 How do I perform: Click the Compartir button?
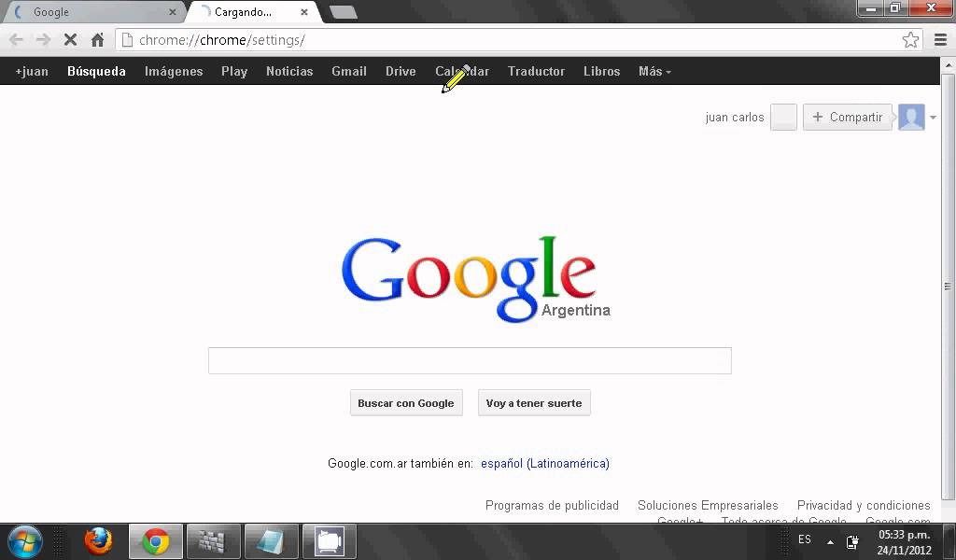coord(848,117)
